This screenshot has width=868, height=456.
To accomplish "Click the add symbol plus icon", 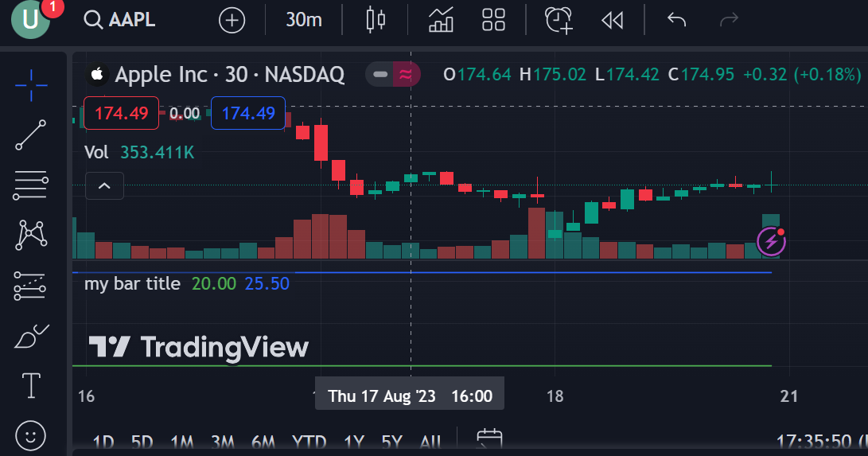I will [232, 21].
